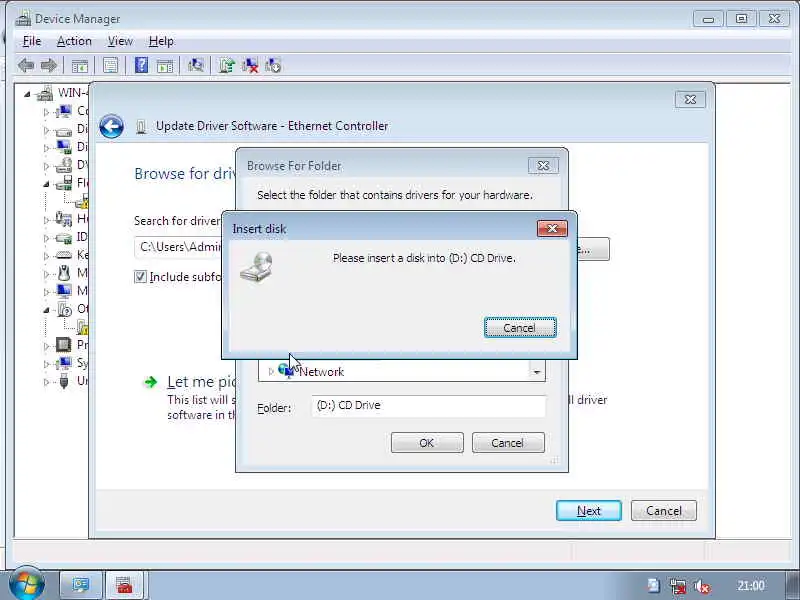Click the CD drive icon in Insert disk dialog
Screen dimensions: 800x600
click(256, 267)
